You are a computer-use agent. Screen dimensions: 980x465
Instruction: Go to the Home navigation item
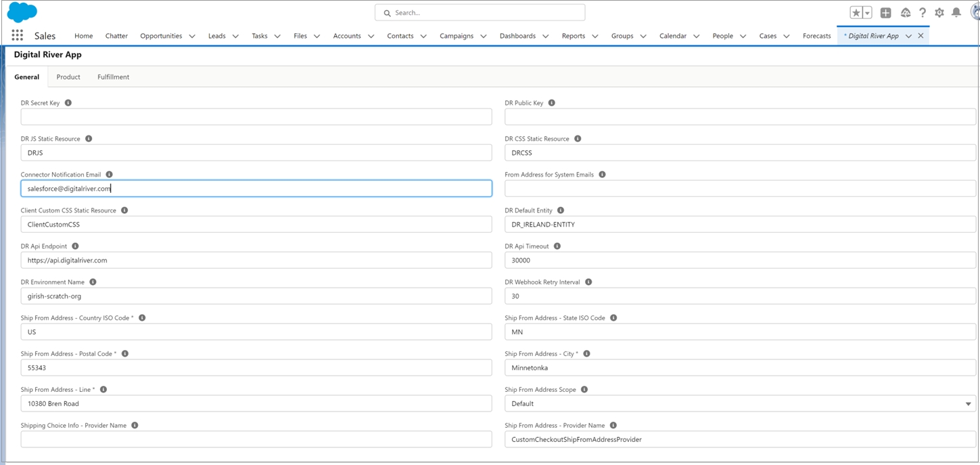pos(84,36)
